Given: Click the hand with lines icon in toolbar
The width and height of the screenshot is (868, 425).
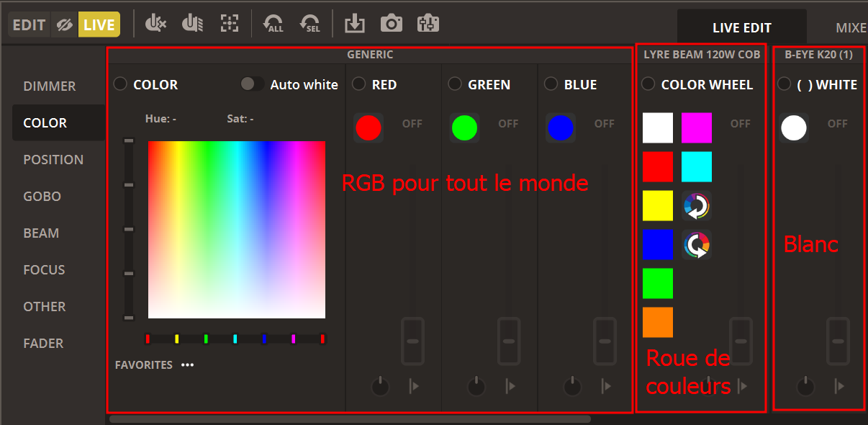Looking at the screenshot, I should point(192,24).
